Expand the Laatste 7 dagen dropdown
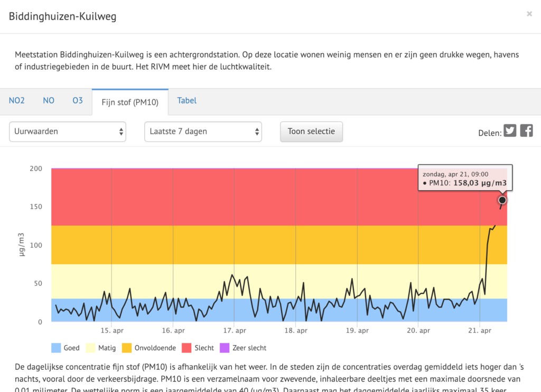The height and width of the screenshot is (392, 541). (x=203, y=132)
